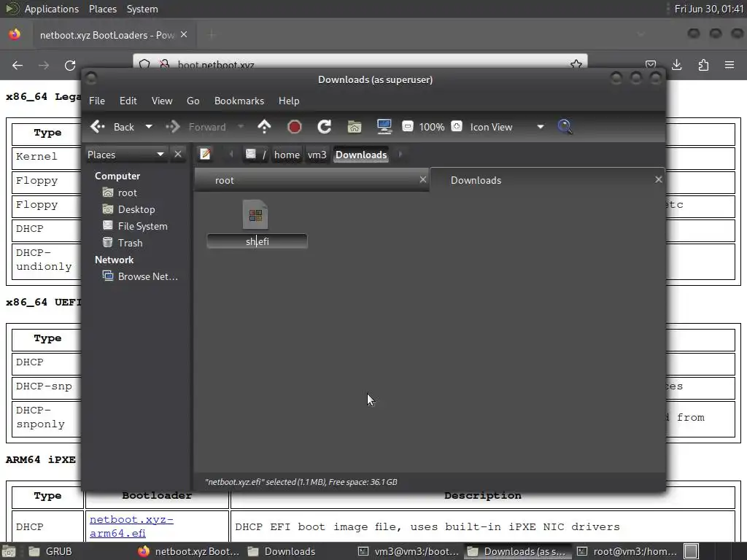This screenshot has width=747, height=560.
Task: Open Computer toolbar icon
Action: pos(384,126)
